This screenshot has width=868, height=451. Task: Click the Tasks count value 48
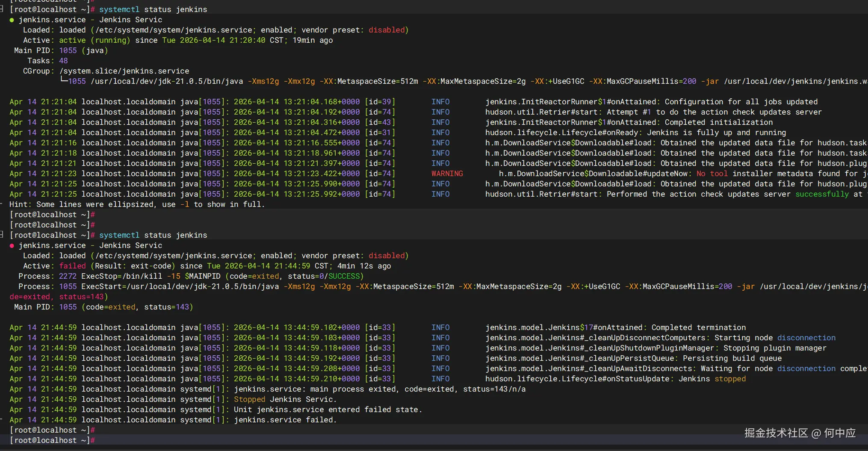coord(63,61)
